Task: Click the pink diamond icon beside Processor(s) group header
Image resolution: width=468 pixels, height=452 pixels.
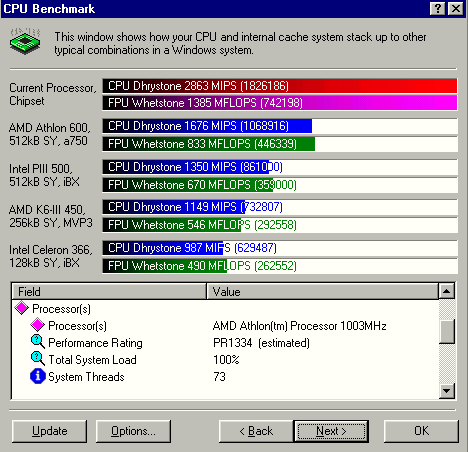Action: click(22, 308)
